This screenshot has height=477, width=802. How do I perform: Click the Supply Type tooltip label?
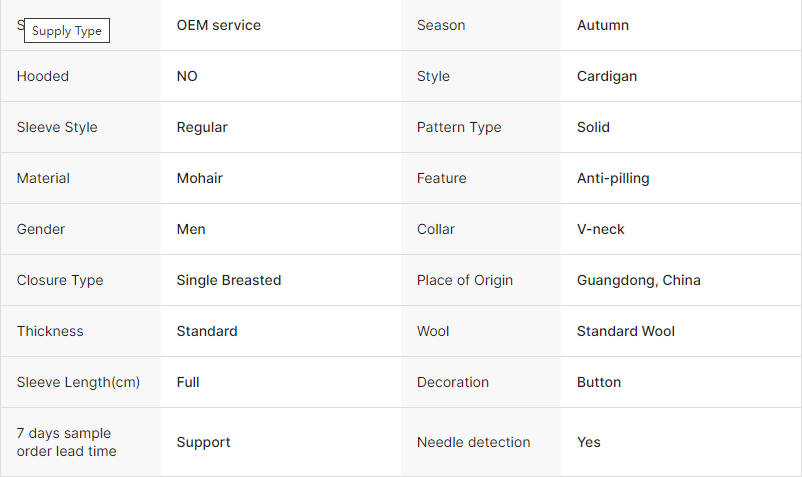click(x=67, y=31)
